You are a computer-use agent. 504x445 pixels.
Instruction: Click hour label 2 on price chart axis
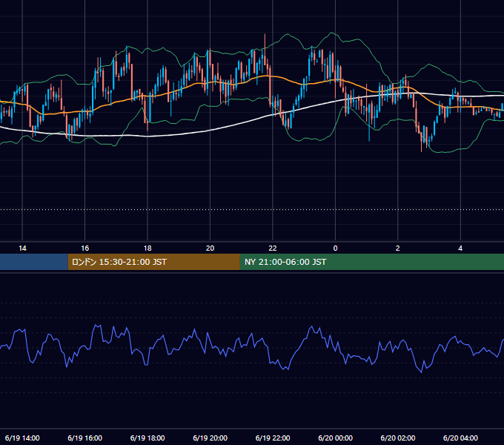(x=397, y=248)
